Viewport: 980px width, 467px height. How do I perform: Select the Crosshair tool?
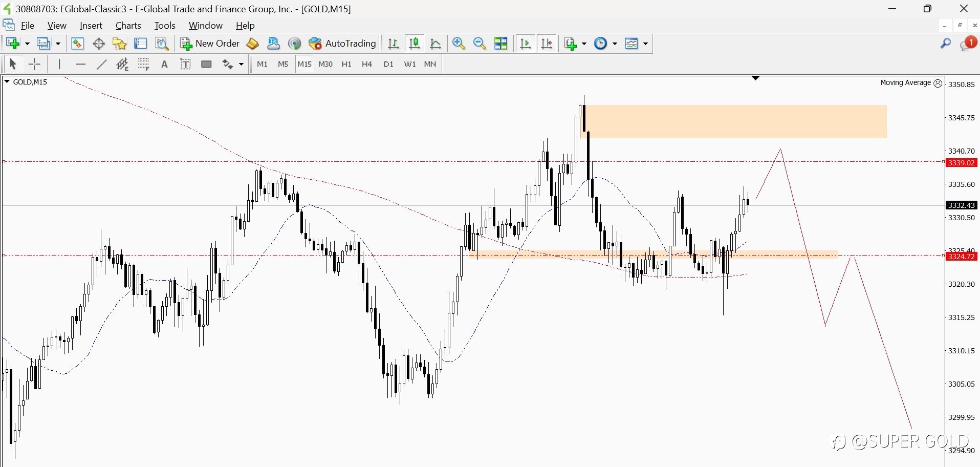tap(34, 64)
